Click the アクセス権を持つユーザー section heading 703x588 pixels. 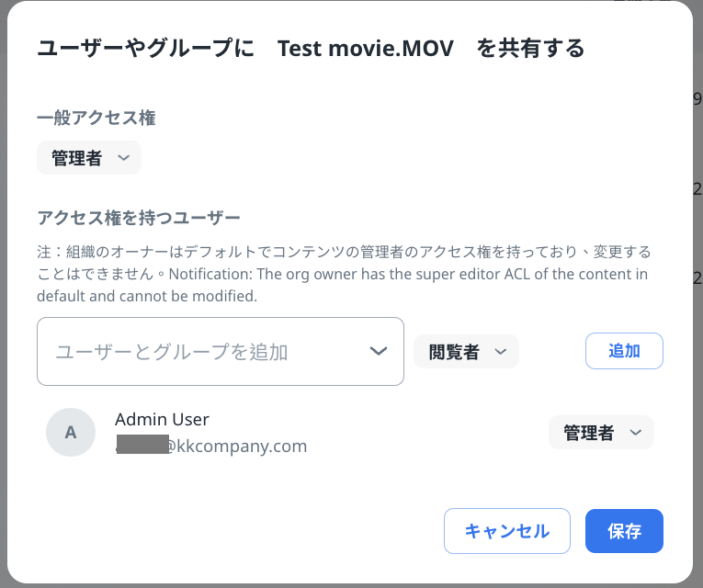point(139,218)
